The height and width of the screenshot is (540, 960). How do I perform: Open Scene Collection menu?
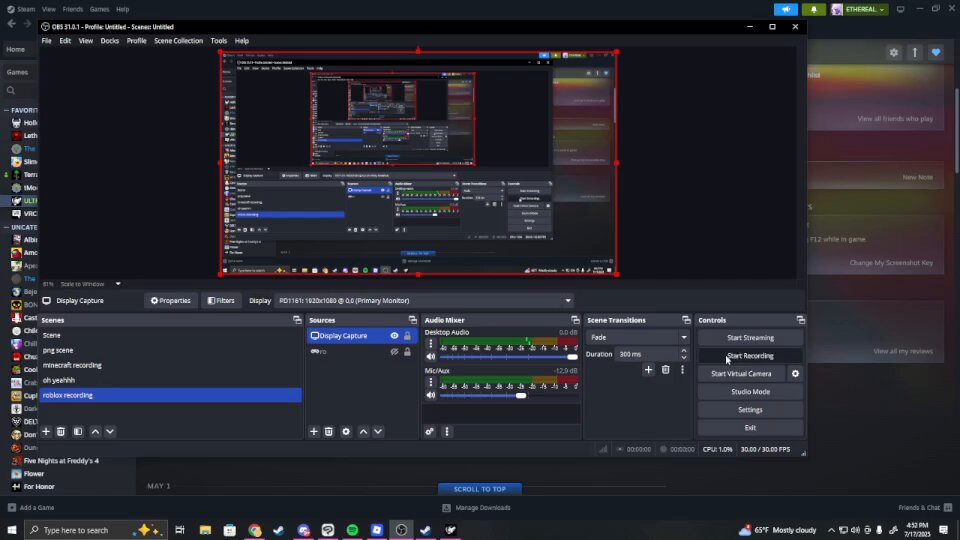(x=178, y=41)
